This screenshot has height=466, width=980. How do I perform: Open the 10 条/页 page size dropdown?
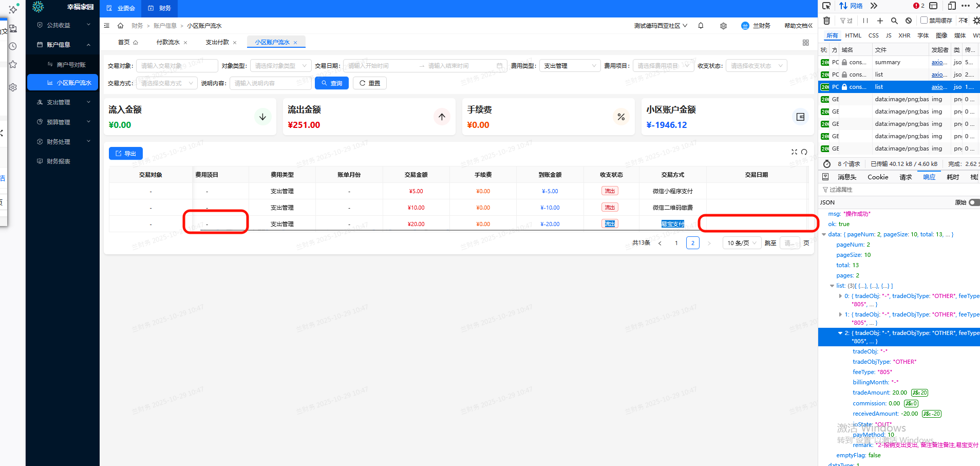742,243
